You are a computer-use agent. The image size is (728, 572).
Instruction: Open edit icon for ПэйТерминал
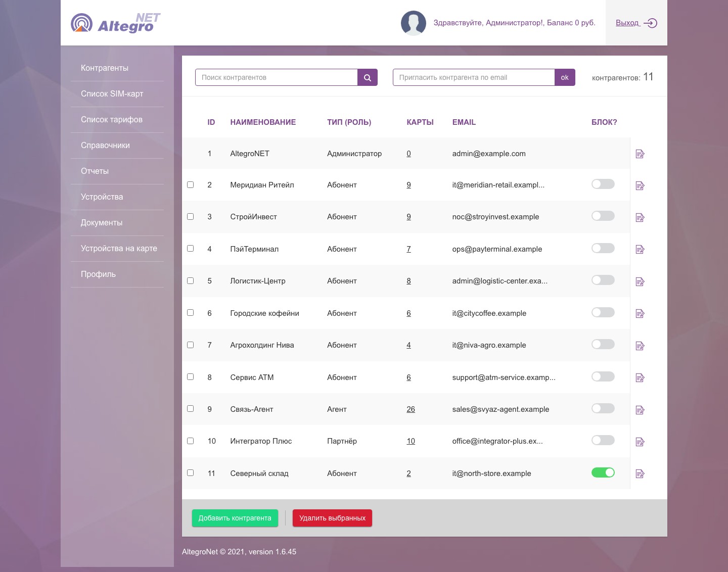click(x=640, y=250)
